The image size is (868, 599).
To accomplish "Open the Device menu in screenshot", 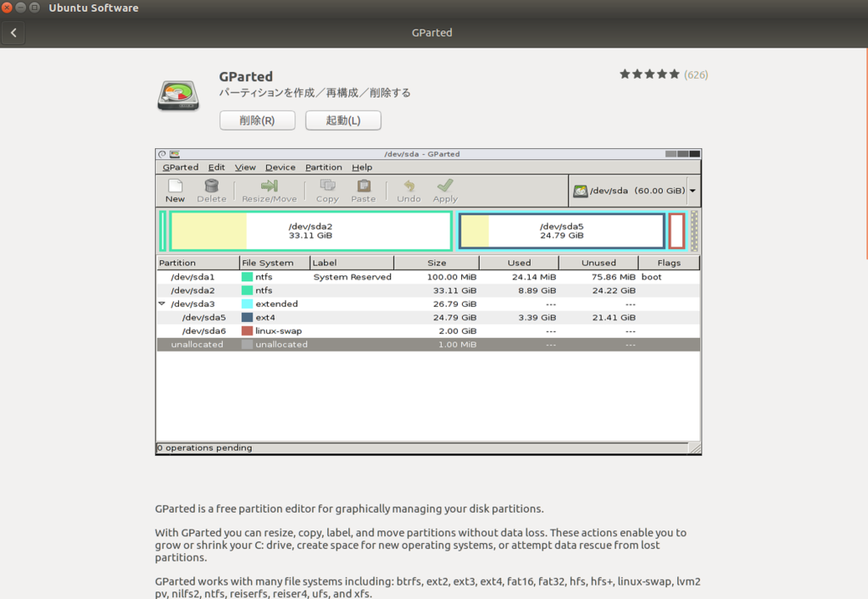I will pyautogui.click(x=280, y=167).
